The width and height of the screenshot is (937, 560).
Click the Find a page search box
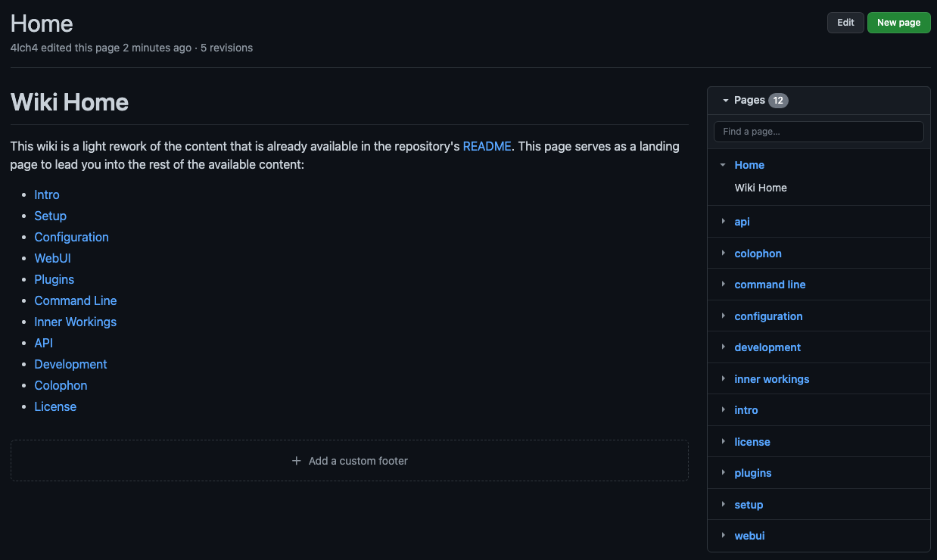818,131
